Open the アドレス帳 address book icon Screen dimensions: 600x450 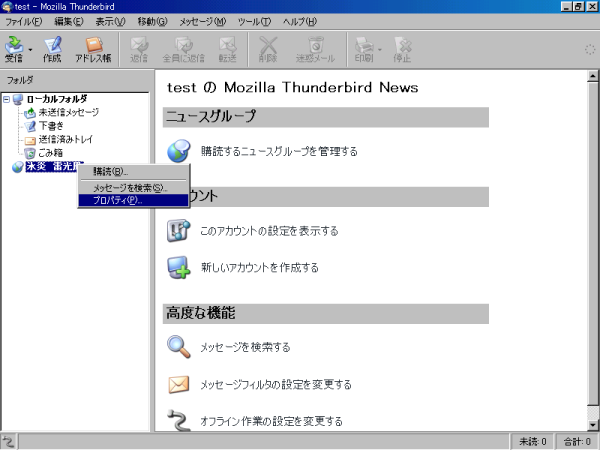[x=93, y=49]
